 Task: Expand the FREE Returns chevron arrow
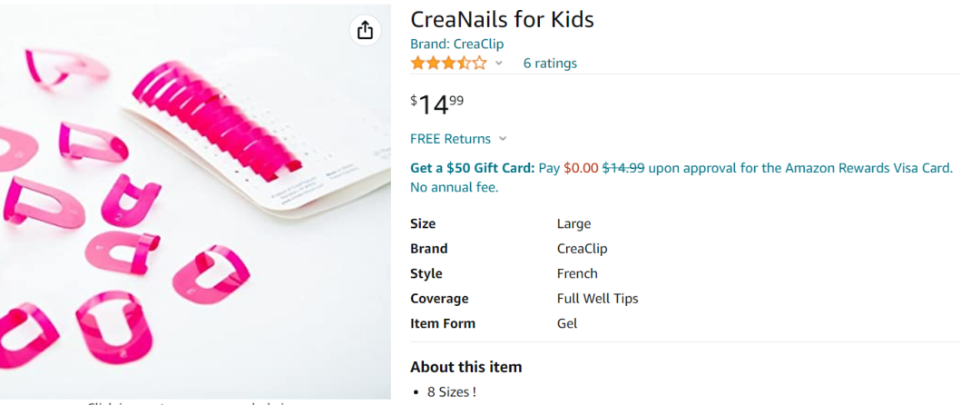[x=503, y=139]
